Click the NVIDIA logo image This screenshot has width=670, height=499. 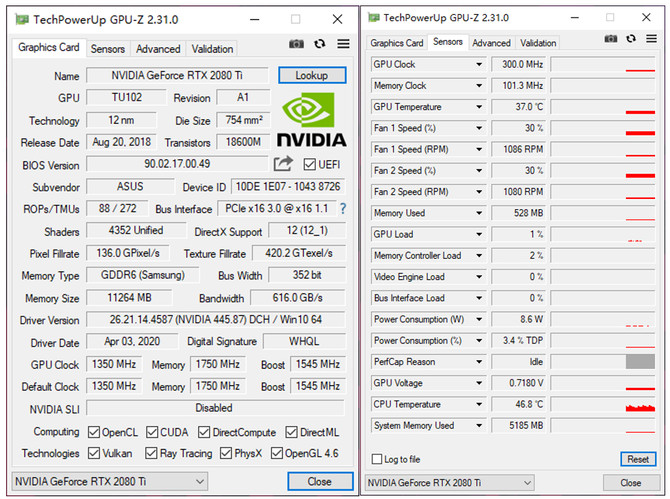pos(311,120)
